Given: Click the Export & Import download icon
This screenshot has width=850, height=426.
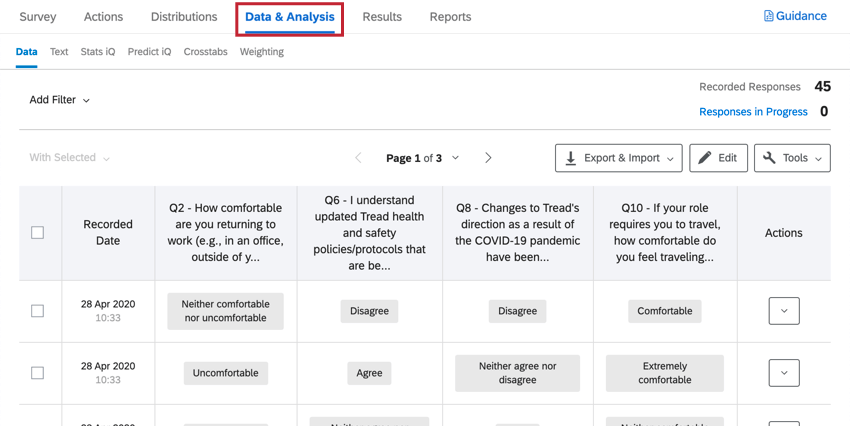Looking at the screenshot, I should [571, 158].
